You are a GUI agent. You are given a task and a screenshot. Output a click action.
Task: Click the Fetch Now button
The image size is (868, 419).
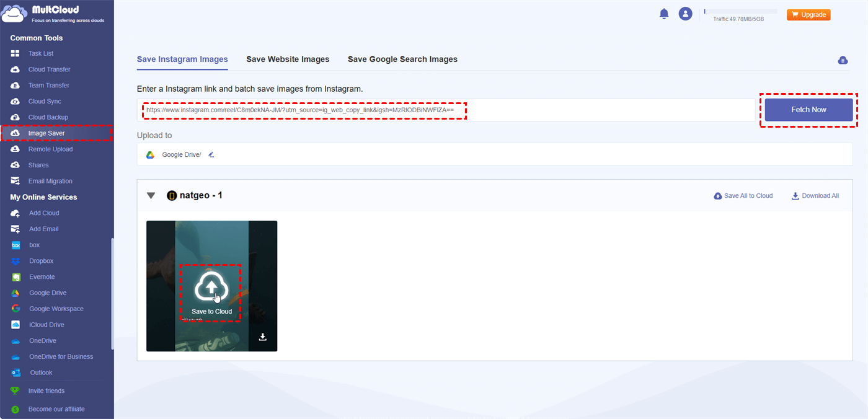[x=809, y=110]
